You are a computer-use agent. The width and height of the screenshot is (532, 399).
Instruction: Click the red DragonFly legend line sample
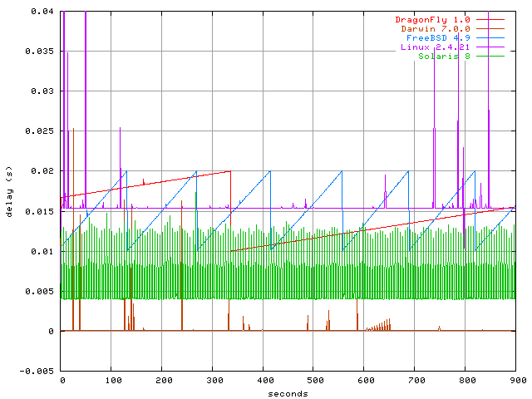(490, 19)
